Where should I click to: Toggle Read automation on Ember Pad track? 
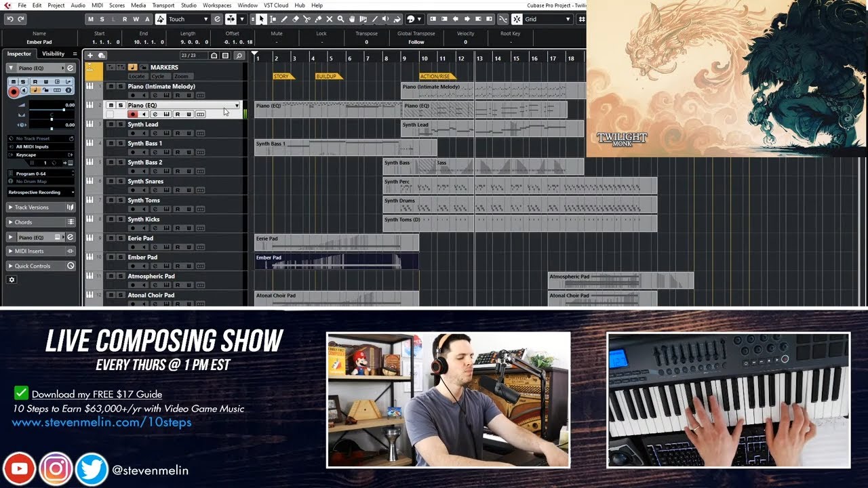(x=178, y=266)
